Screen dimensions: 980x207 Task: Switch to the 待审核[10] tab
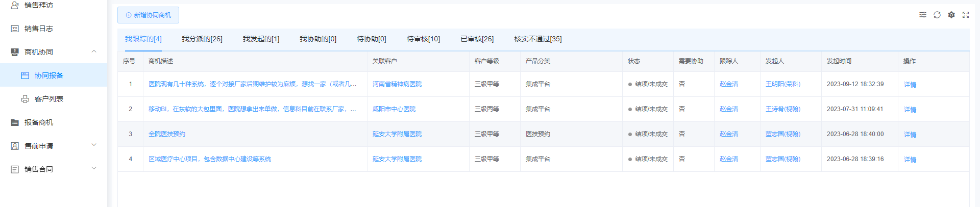coord(423,39)
